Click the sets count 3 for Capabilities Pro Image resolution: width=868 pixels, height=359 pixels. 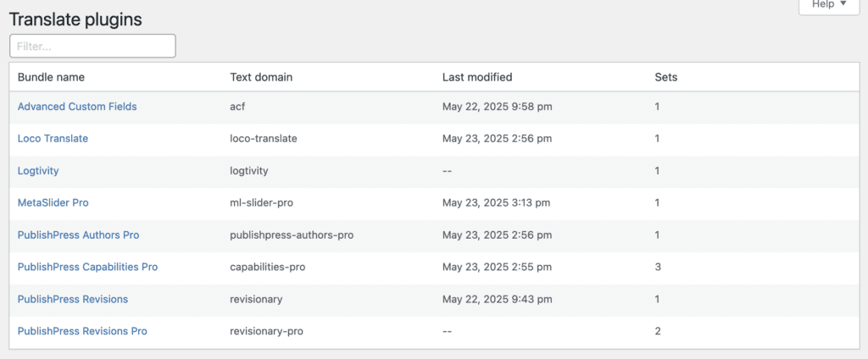coord(658,267)
